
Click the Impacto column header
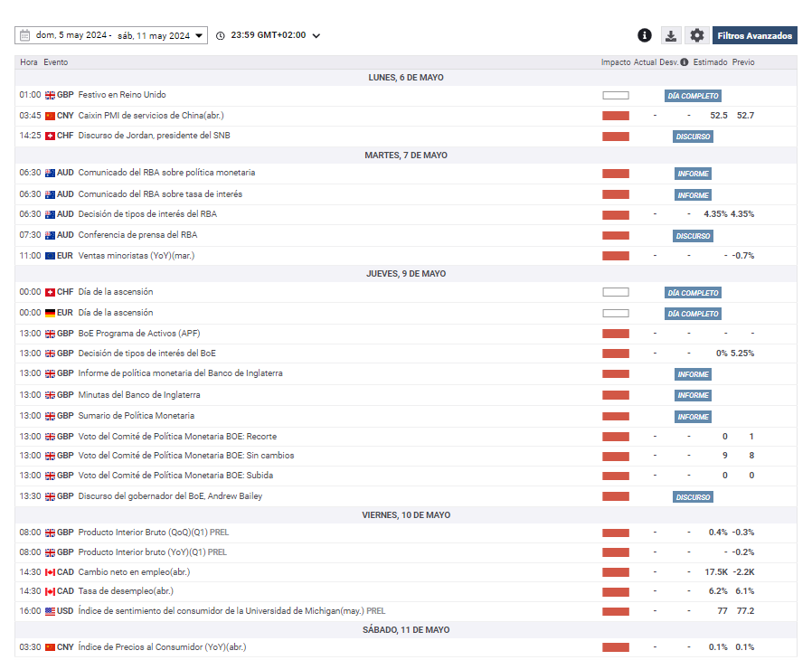click(615, 62)
